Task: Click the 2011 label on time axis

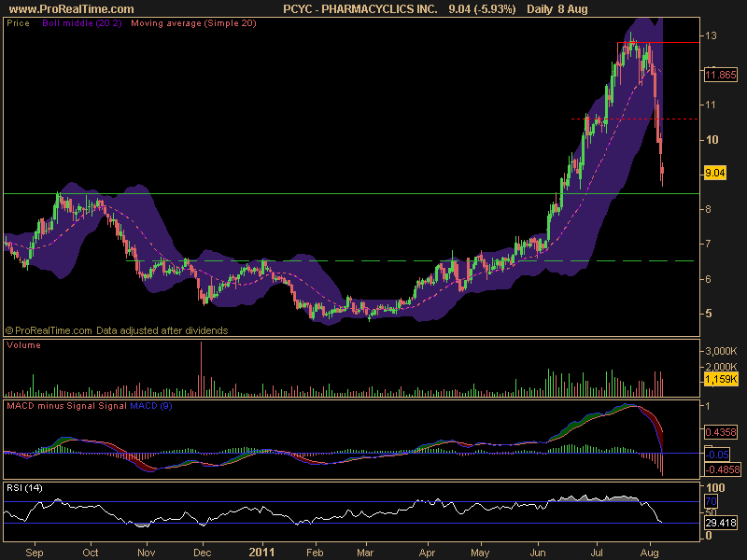Action: point(261,553)
